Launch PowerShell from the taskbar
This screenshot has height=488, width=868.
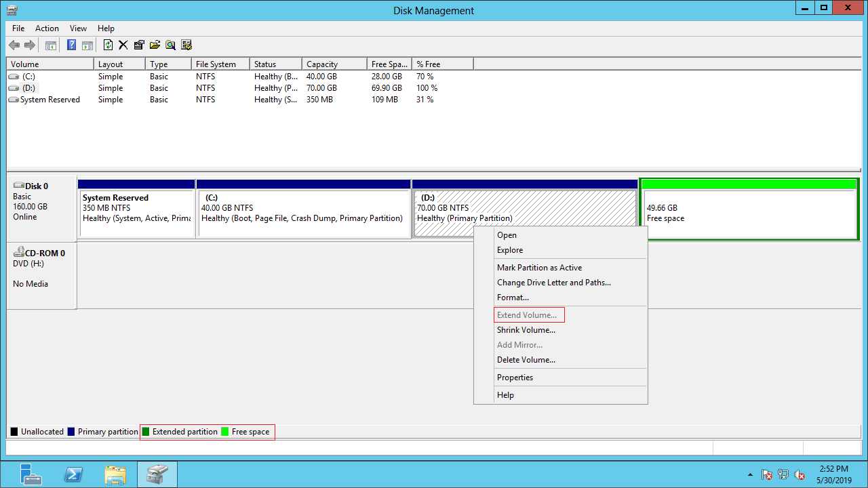tap(73, 474)
